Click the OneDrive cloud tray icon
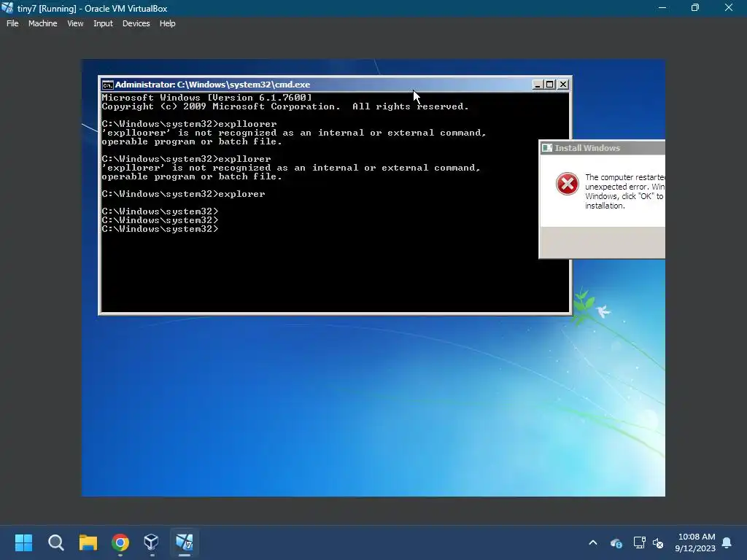The width and height of the screenshot is (747, 560). point(616,542)
